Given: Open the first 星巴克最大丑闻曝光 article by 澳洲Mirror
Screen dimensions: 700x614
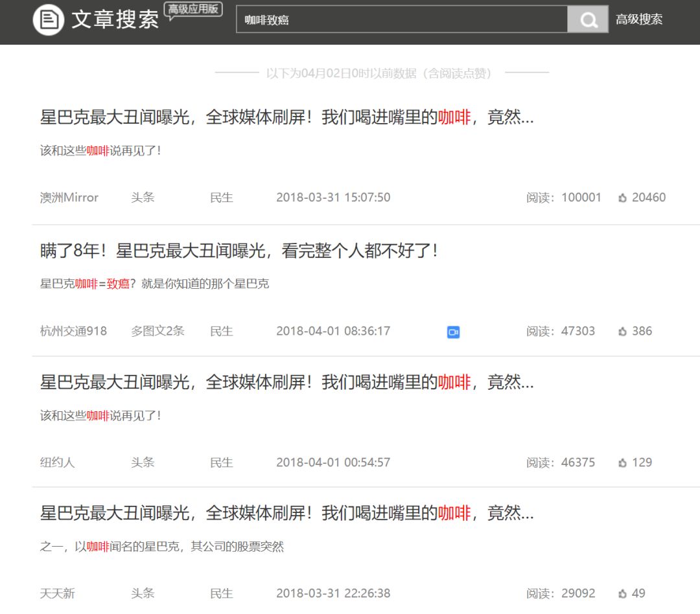Looking at the screenshot, I should tap(286, 118).
